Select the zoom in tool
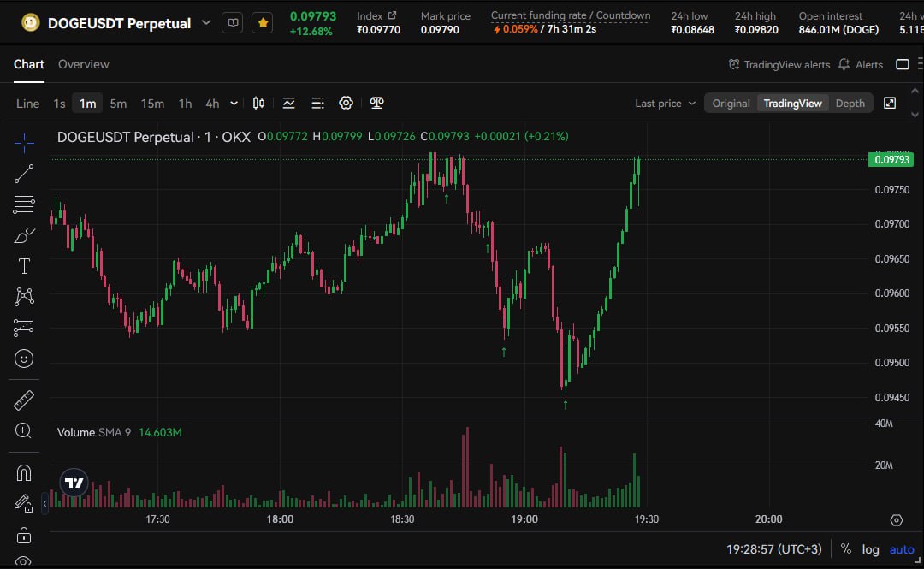 coord(24,431)
